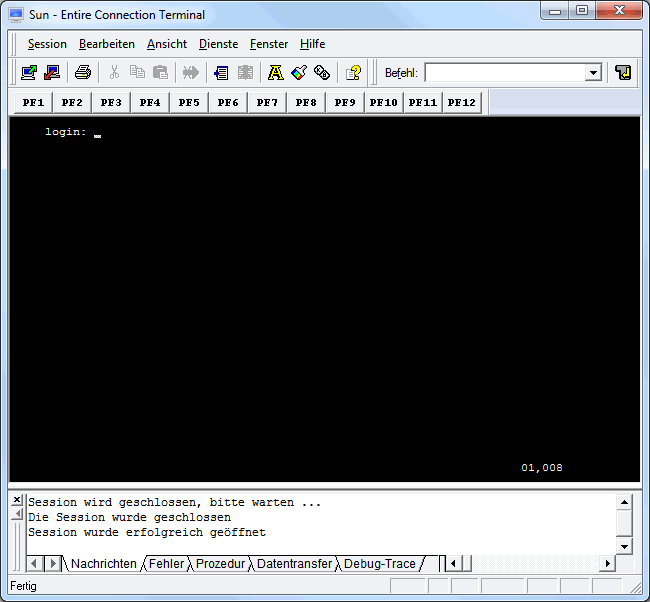
Task: Click the open session toolbar icon
Action: point(29,73)
